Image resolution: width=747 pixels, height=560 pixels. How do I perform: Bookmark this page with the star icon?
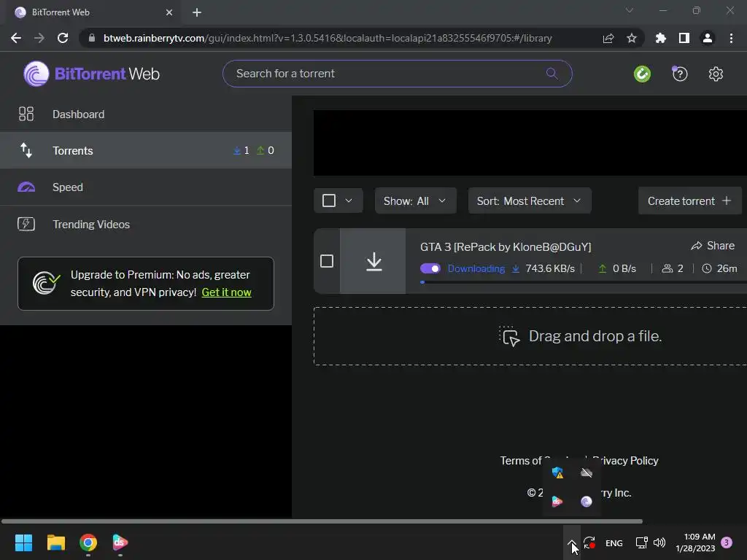(632, 38)
